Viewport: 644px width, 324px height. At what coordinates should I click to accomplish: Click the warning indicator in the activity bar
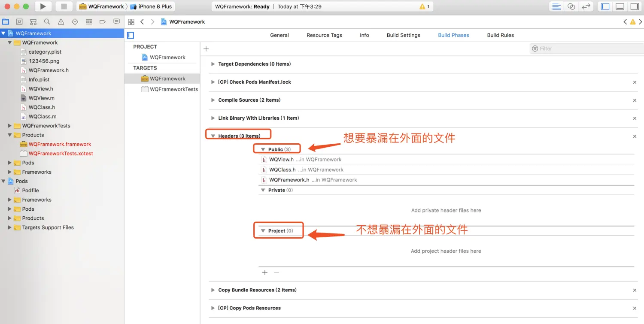click(425, 6)
